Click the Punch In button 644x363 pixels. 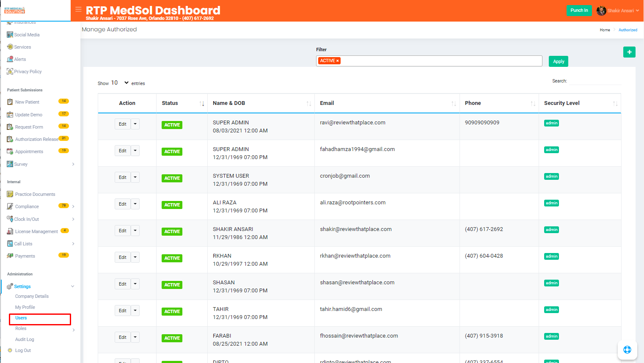(579, 11)
